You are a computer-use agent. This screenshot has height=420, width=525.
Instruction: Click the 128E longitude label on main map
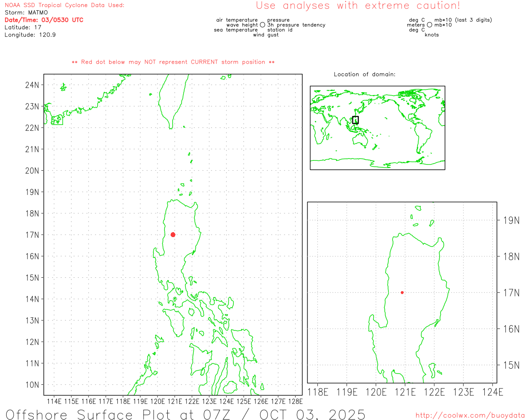click(295, 401)
